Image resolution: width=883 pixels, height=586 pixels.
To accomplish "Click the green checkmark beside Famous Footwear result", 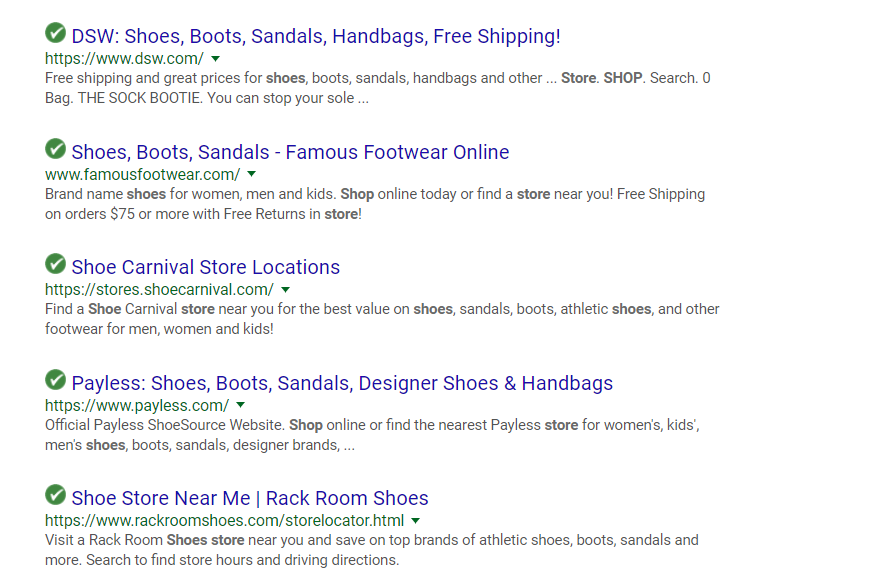I will pyautogui.click(x=55, y=149).
